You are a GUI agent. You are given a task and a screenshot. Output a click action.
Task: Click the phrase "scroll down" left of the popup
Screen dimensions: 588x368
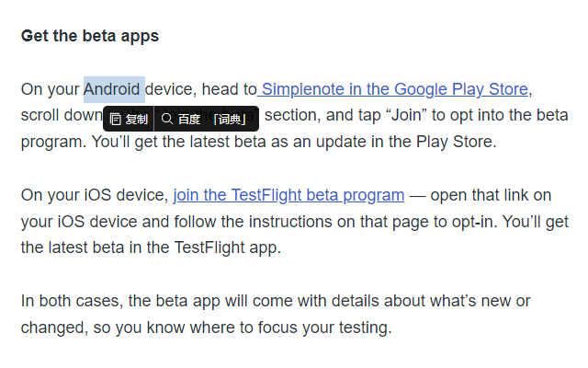coord(62,116)
